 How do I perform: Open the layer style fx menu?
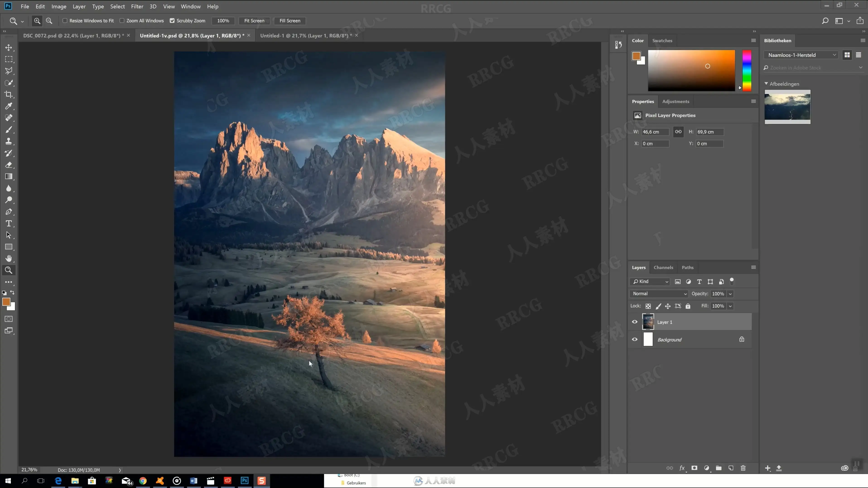pos(682,468)
